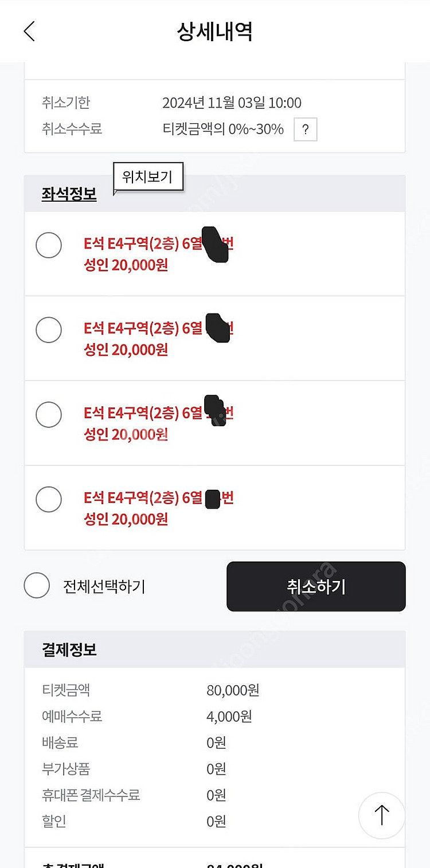Tap the scroll-to-top arrow button
The image size is (430, 868).
(x=381, y=815)
